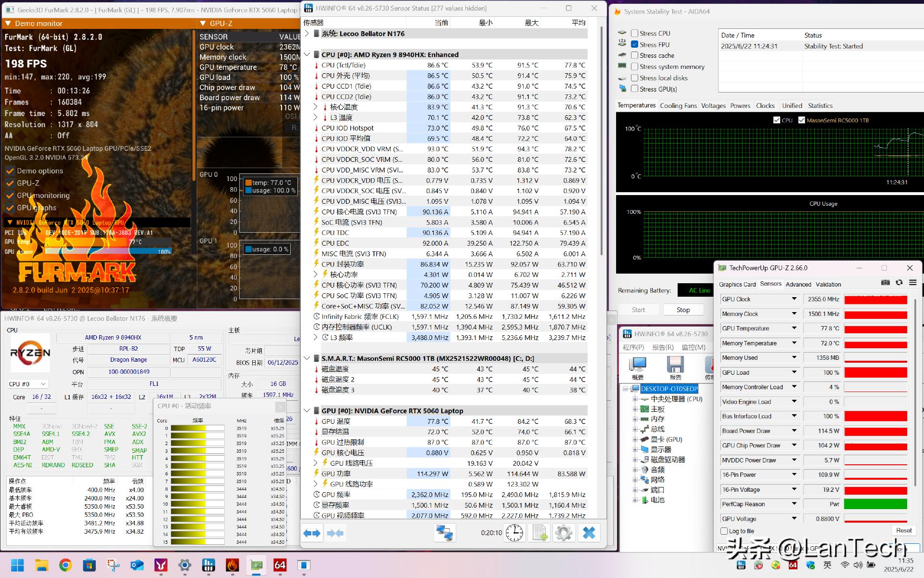Image resolution: width=924 pixels, height=578 pixels.
Task: Enable Stress cache checkbox
Action: coord(634,55)
